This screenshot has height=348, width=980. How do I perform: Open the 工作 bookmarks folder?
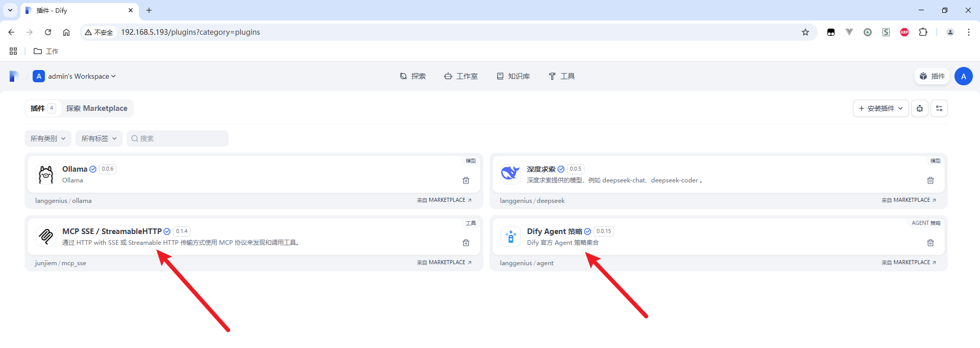click(46, 51)
